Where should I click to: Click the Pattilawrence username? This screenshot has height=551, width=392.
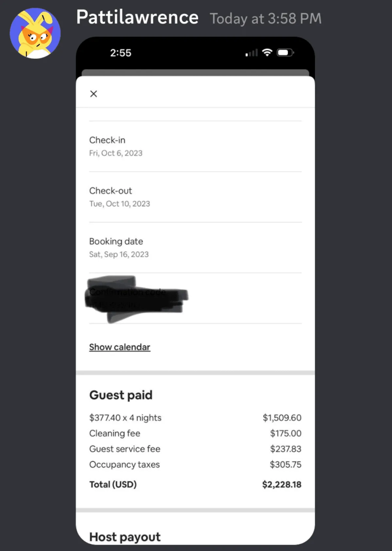coord(137,17)
